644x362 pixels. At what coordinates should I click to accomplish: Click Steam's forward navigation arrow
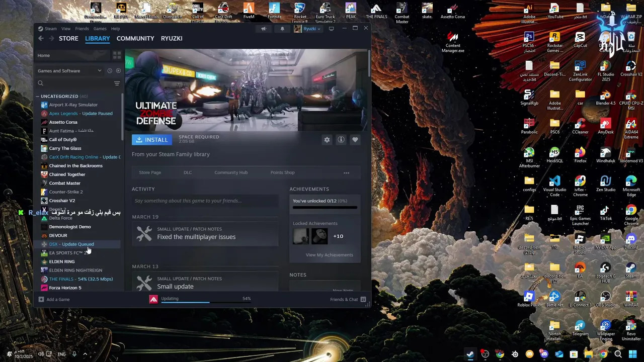tap(51, 38)
